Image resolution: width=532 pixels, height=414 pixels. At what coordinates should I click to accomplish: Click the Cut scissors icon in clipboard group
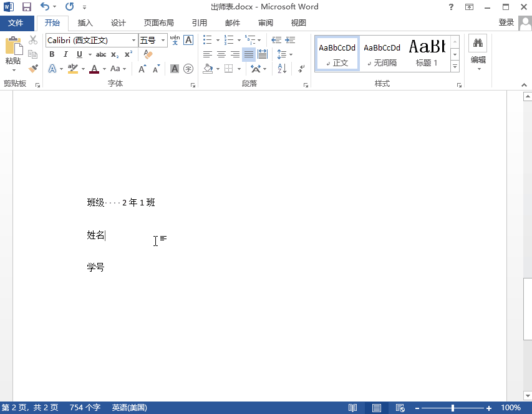click(33, 39)
